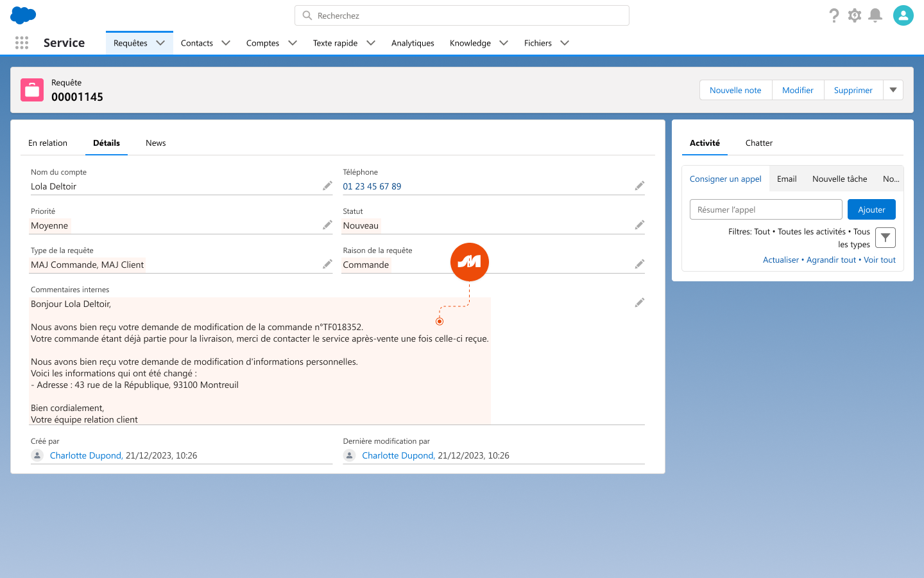Switch to the Chatter tab
924x578 pixels.
tap(759, 143)
